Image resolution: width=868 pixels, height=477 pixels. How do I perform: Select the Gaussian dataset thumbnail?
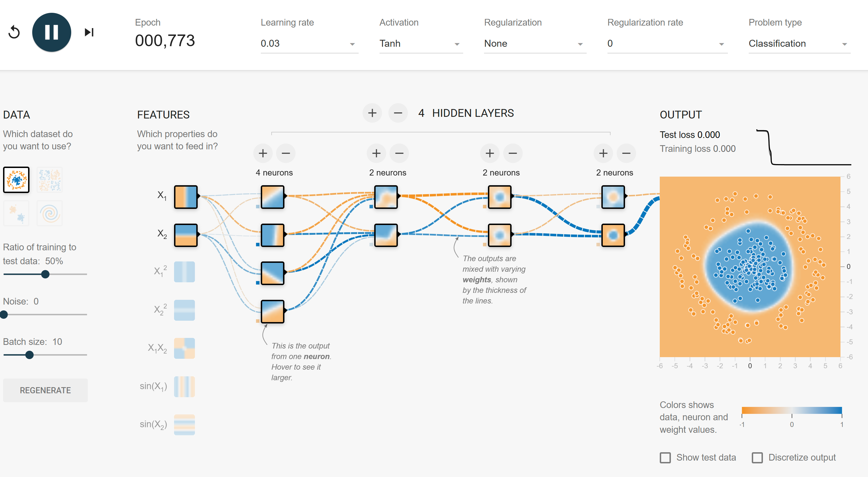[16, 213]
